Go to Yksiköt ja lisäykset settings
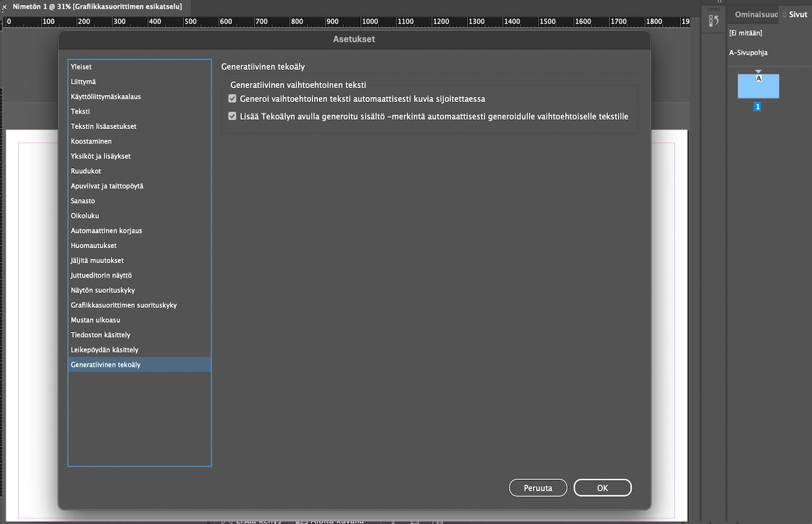The height and width of the screenshot is (524, 812). point(139,156)
